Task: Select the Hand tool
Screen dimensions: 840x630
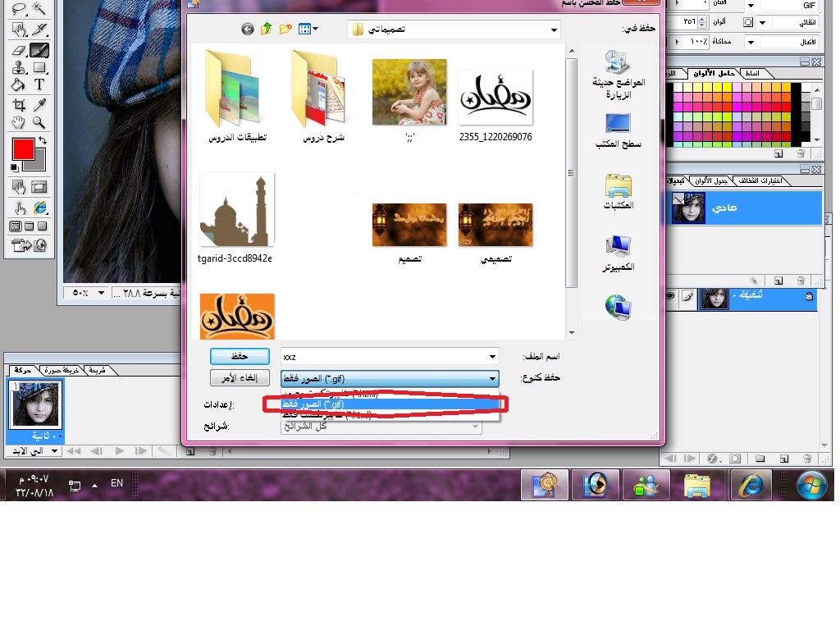Action: (x=19, y=123)
